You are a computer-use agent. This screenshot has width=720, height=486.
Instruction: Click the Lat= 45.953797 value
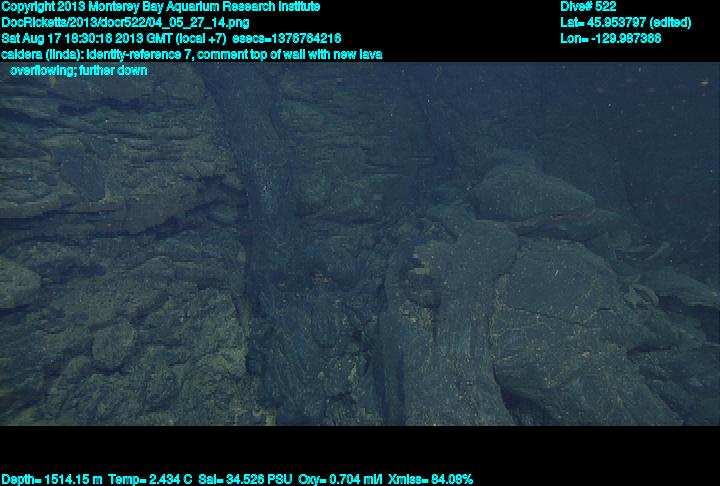[x=625, y=23]
